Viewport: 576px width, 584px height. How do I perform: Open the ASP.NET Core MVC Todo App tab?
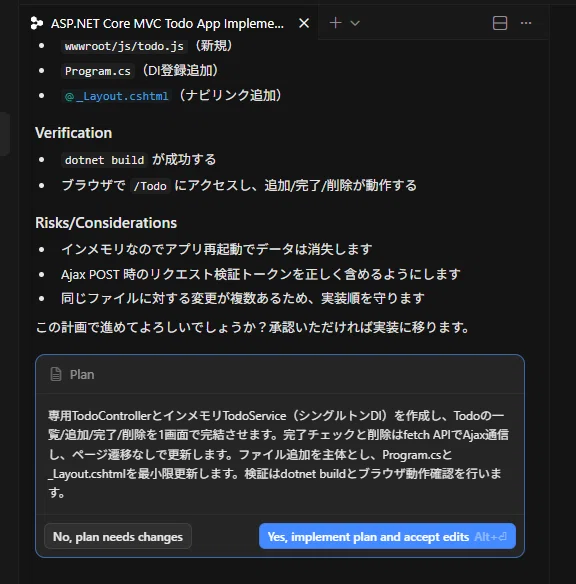point(167,23)
